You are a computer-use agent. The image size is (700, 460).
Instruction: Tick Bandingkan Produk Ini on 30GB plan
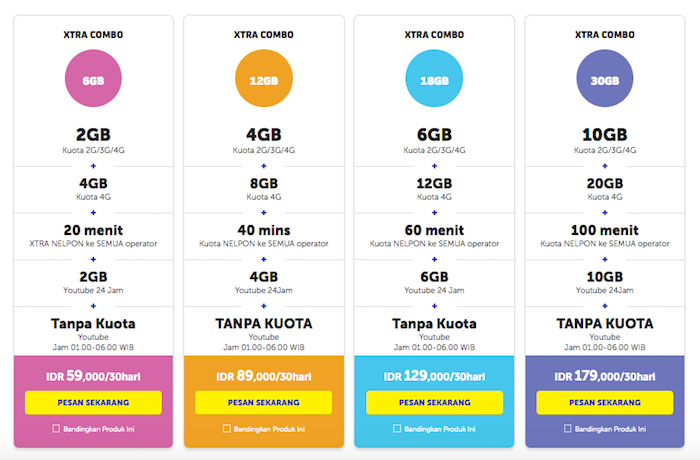(567, 429)
